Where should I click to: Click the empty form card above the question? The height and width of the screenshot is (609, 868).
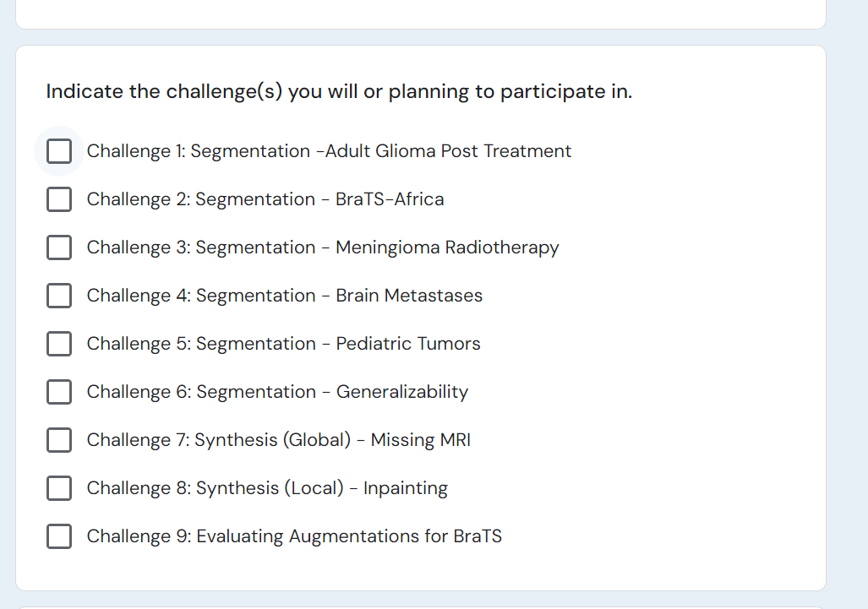[x=421, y=14]
